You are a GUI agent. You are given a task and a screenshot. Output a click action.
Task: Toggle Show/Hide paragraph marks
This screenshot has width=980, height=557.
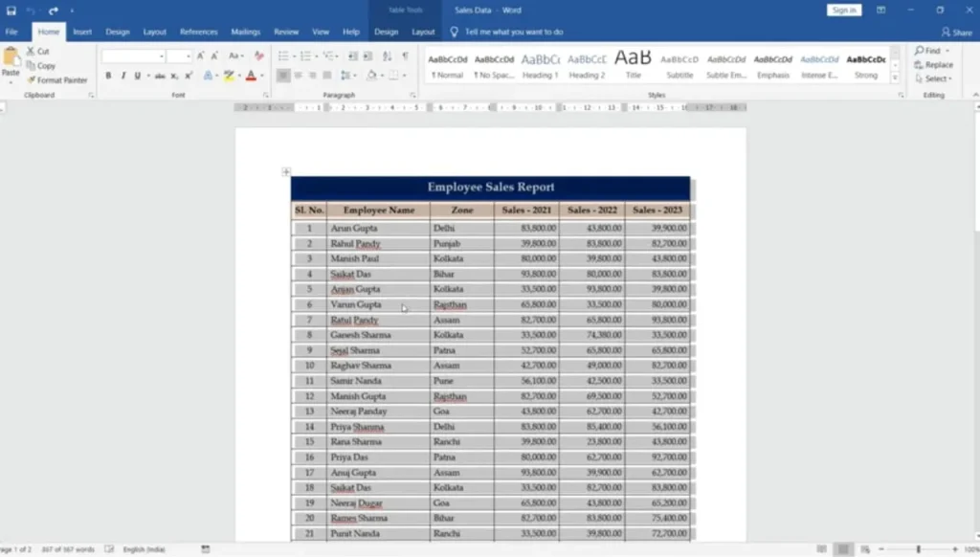pyautogui.click(x=406, y=56)
